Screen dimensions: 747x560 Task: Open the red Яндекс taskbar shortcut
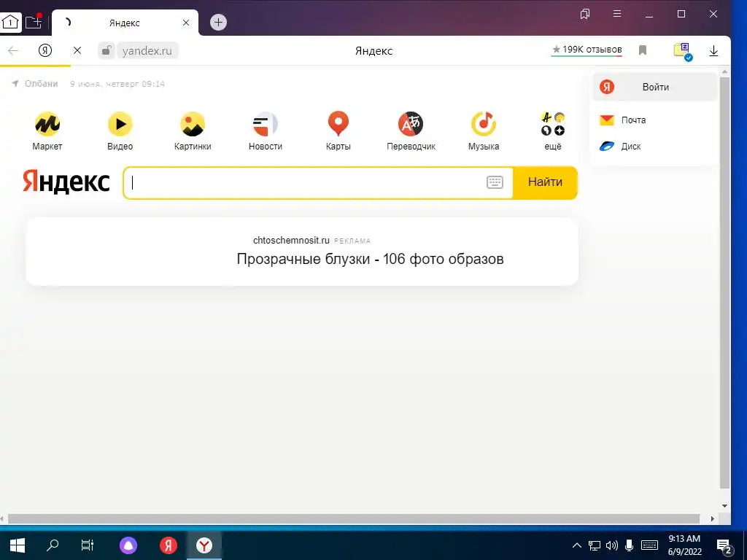click(169, 545)
